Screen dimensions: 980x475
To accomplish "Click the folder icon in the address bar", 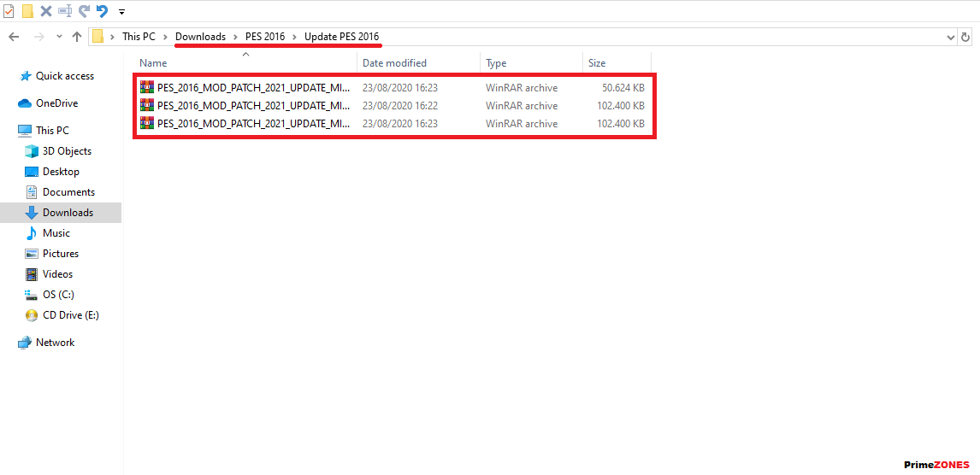I will coord(98,37).
